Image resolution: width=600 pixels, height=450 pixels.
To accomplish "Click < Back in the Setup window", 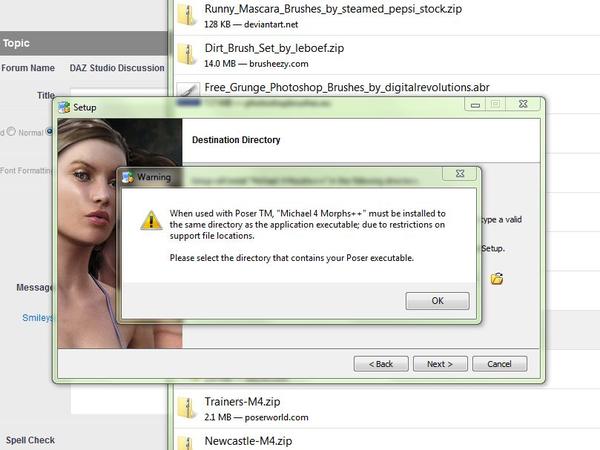I will (381, 364).
